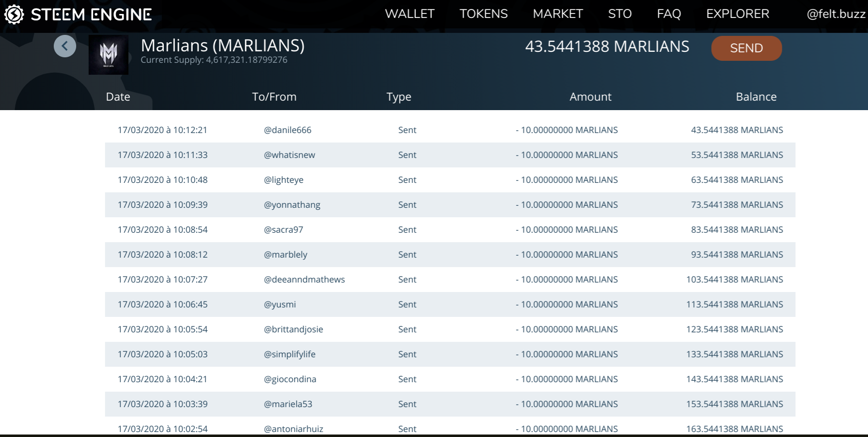
Task: Open the STO menu item
Action: (x=620, y=14)
